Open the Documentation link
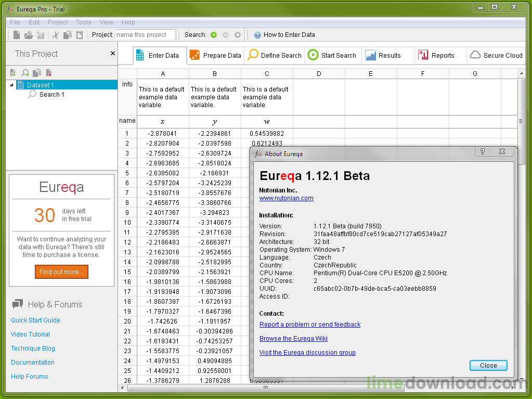The width and height of the screenshot is (532, 399). (x=33, y=363)
